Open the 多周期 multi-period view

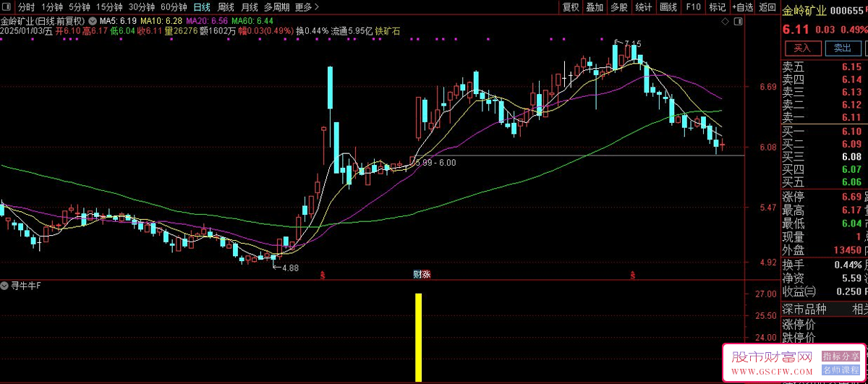point(276,7)
